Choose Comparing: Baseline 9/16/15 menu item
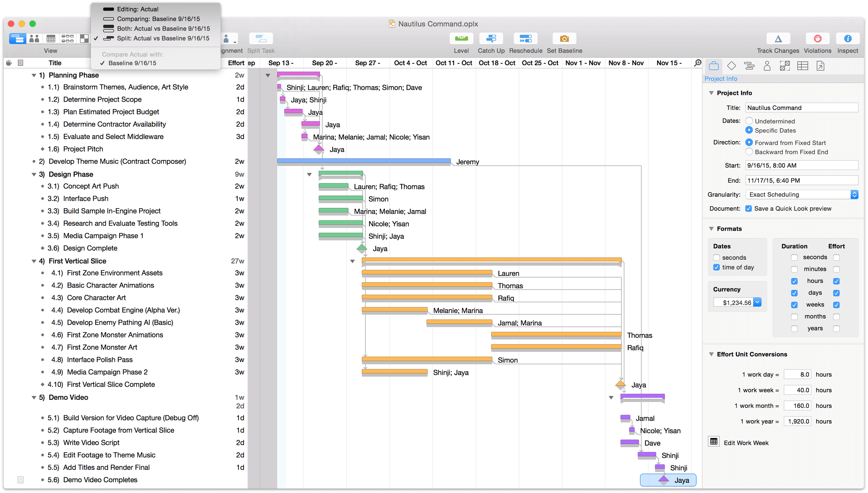Screen dimensions: 868x493 (x=156, y=19)
